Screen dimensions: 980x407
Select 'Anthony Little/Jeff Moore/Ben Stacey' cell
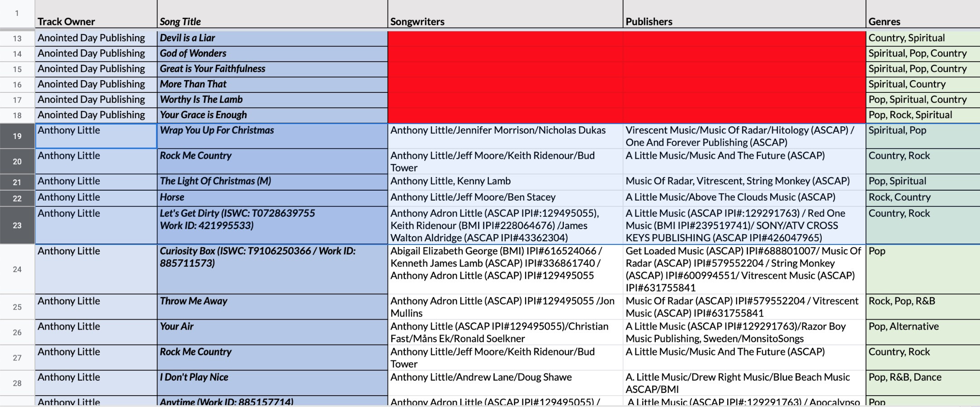point(505,198)
